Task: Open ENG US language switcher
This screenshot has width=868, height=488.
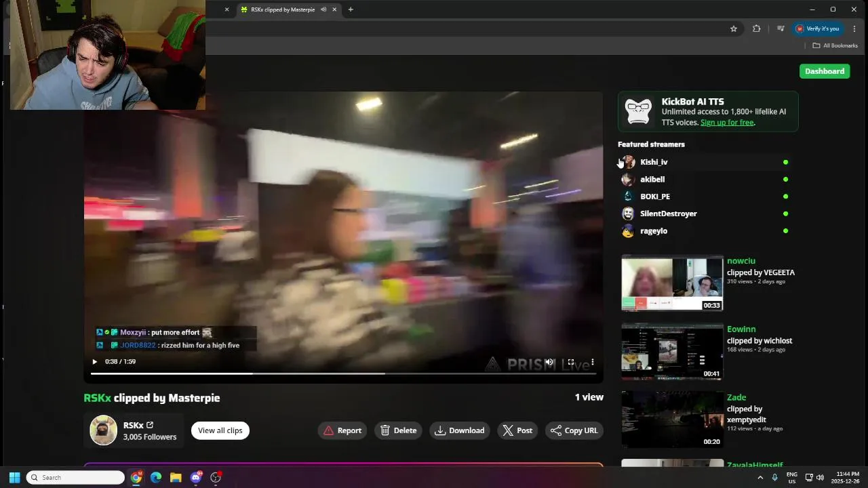Action: click(791, 477)
